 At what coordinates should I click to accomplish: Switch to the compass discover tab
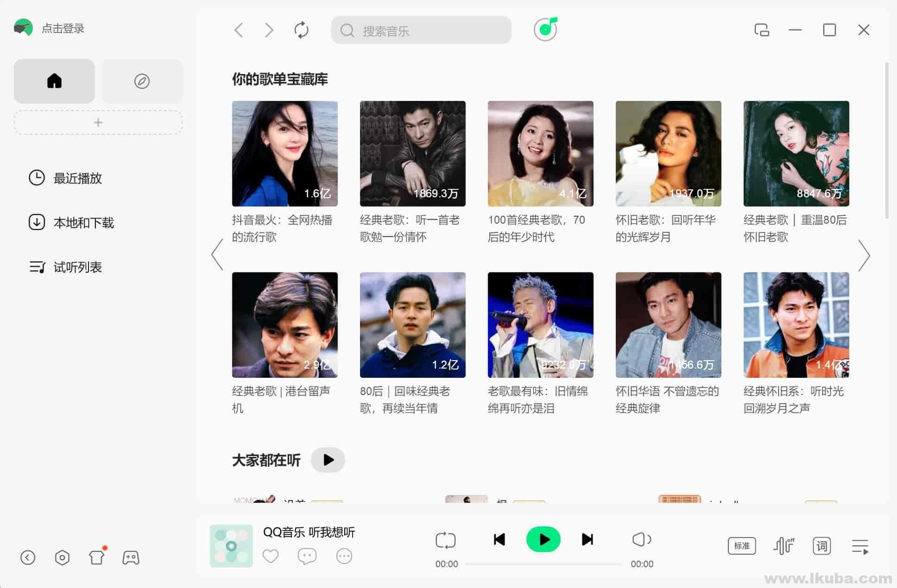pyautogui.click(x=142, y=81)
